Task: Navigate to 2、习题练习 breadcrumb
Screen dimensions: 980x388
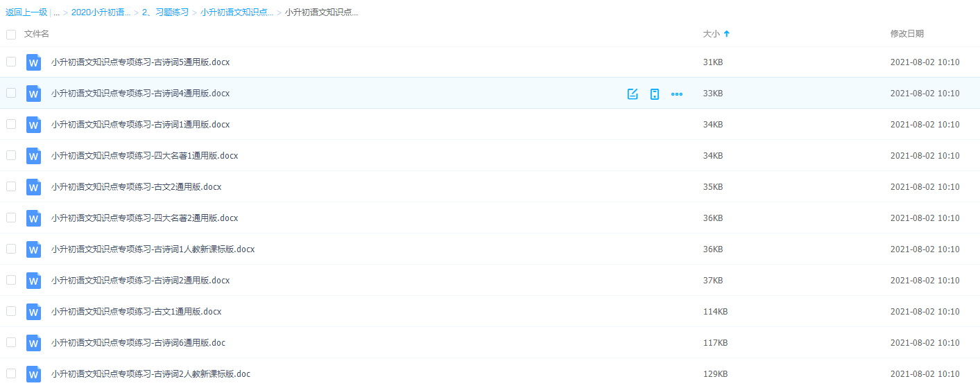Action: [x=165, y=12]
